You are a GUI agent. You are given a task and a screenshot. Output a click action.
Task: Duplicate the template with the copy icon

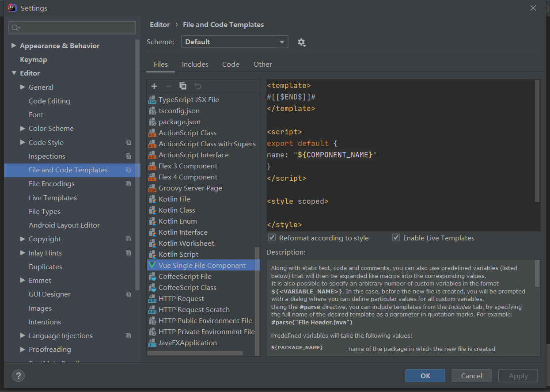[x=183, y=86]
